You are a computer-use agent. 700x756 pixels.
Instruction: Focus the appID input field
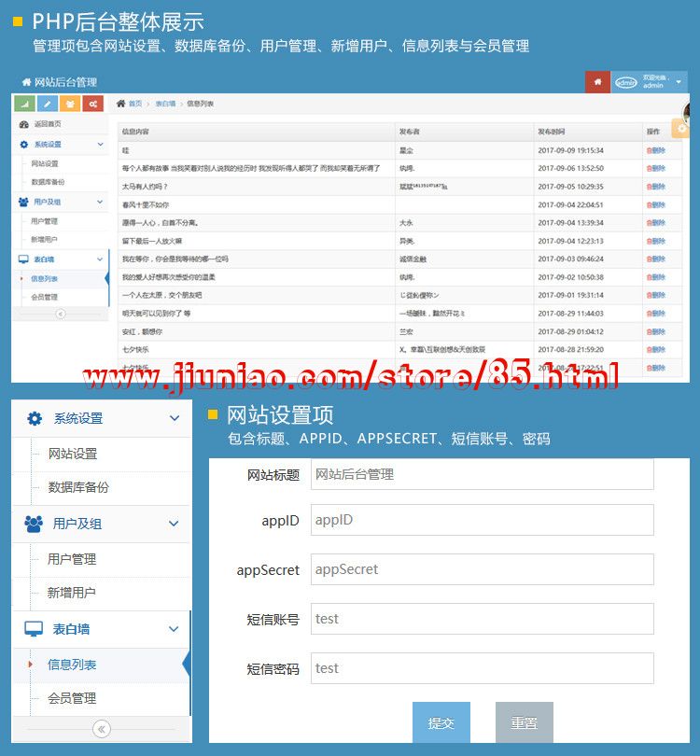[483, 520]
